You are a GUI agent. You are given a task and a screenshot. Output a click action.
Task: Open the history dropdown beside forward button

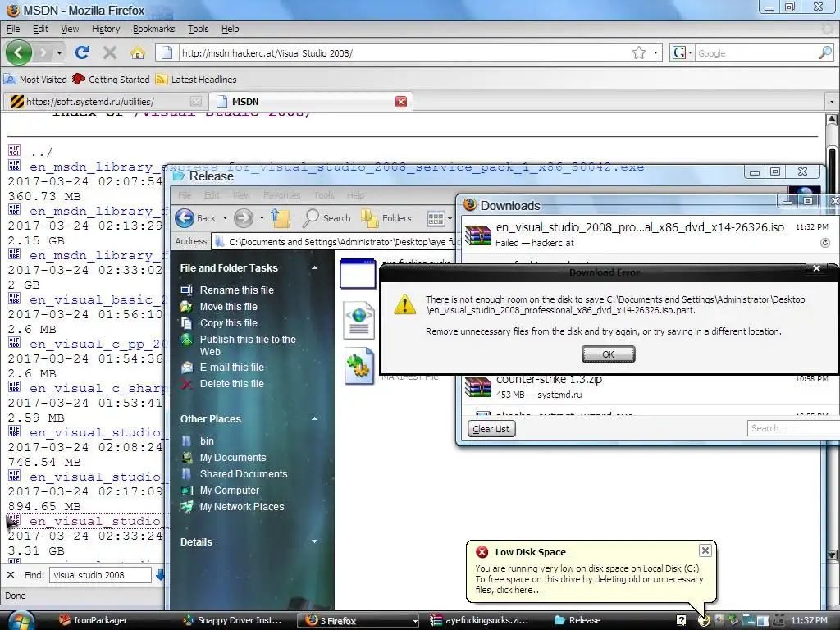[59, 52]
